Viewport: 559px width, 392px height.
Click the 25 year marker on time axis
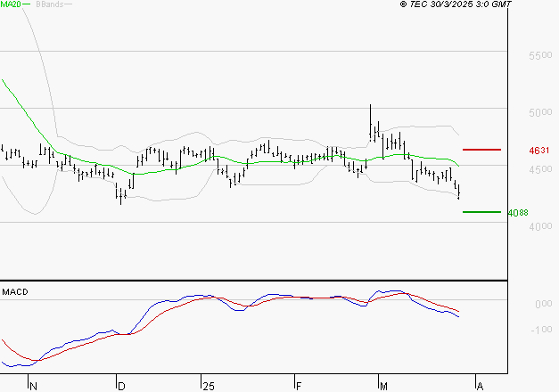click(209, 387)
